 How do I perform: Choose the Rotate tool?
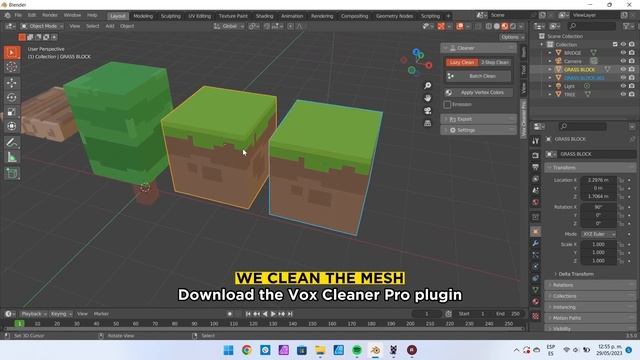click(x=12, y=97)
